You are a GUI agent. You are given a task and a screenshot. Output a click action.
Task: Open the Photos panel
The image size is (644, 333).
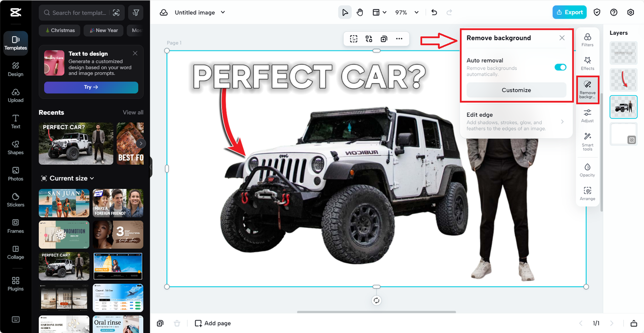[x=16, y=174]
